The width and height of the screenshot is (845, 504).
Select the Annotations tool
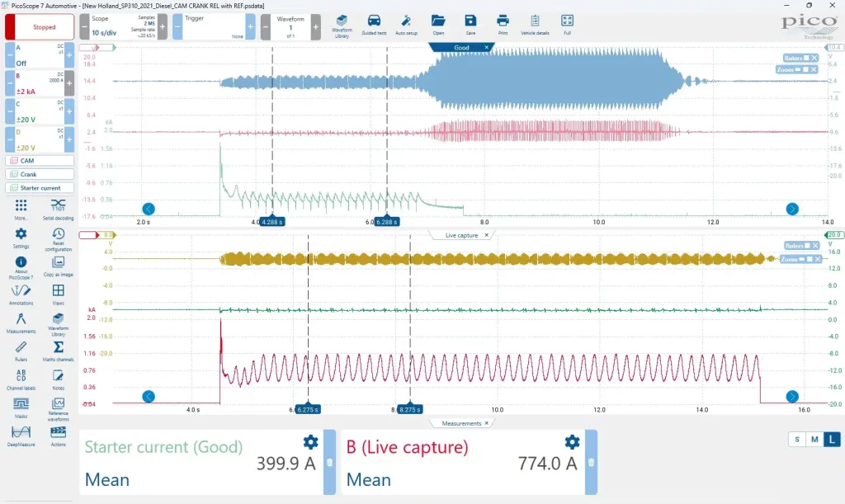[21, 293]
